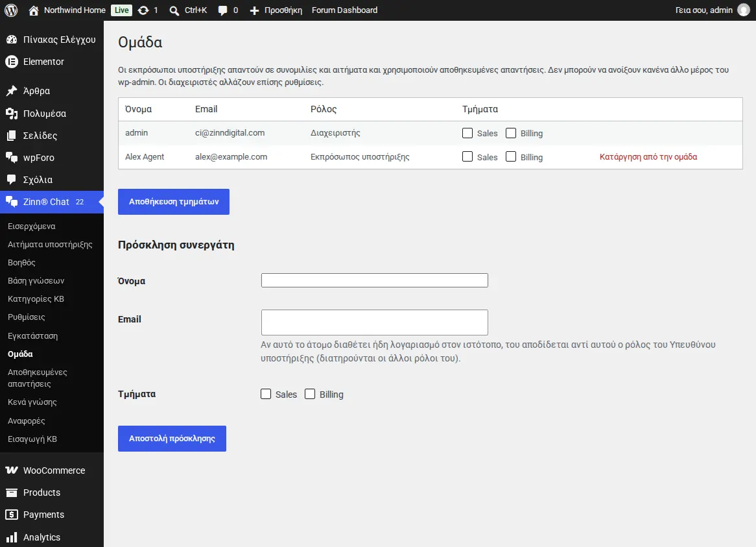This screenshot has height=547, width=756.
Task: Check Sales for Alex Agent row
Action: 467,157
